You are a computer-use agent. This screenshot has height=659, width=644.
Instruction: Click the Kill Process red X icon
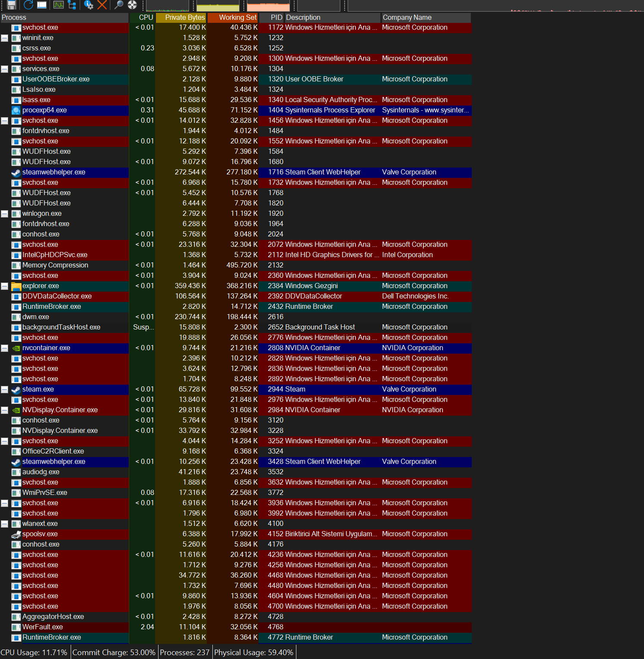pyautogui.click(x=102, y=5)
